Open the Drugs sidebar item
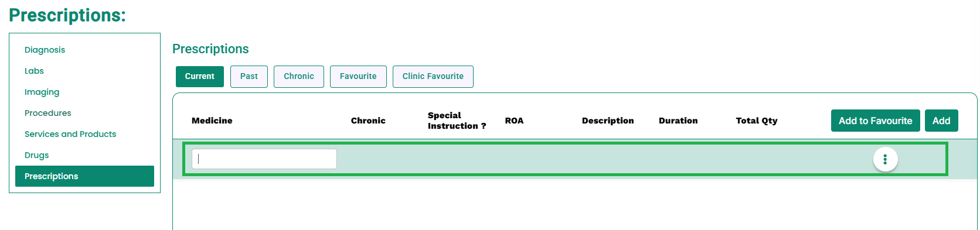Screen dimensions: 980x230 [x=36, y=155]
